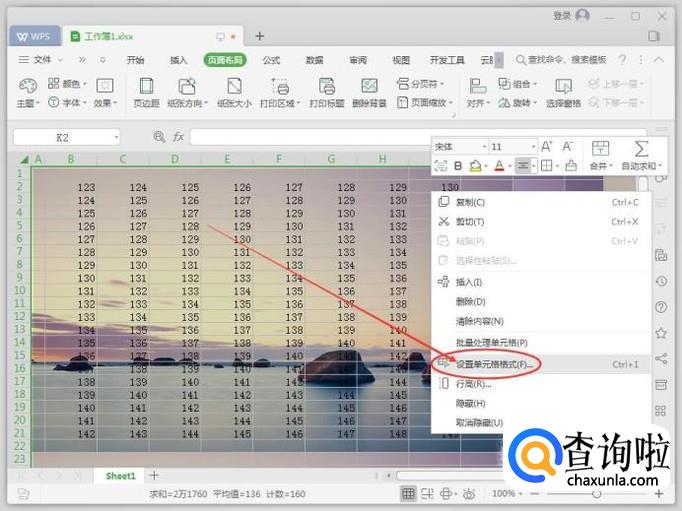Open the 数据 ribbon tab

click(314, 60)
